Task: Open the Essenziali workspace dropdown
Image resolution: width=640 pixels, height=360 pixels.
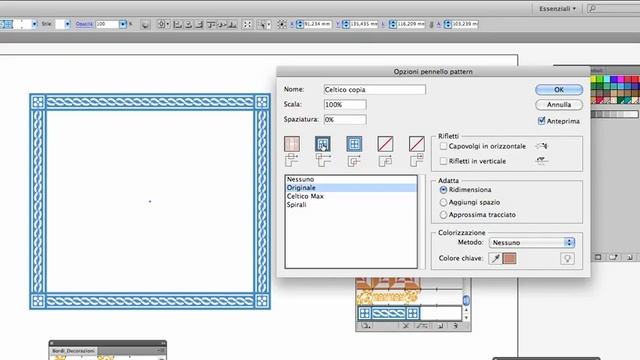Action: click(557, 8)
